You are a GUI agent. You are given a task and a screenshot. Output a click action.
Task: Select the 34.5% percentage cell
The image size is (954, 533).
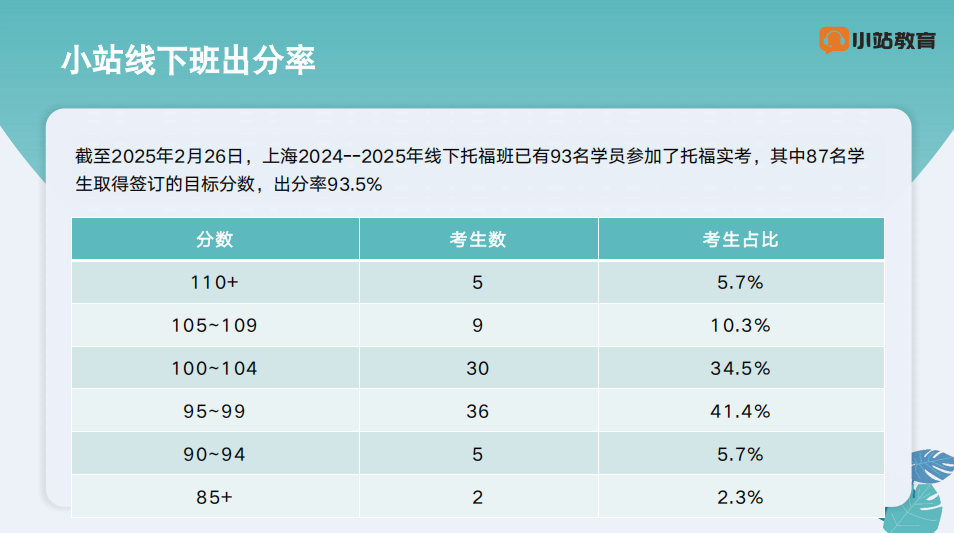pos(741,368)
